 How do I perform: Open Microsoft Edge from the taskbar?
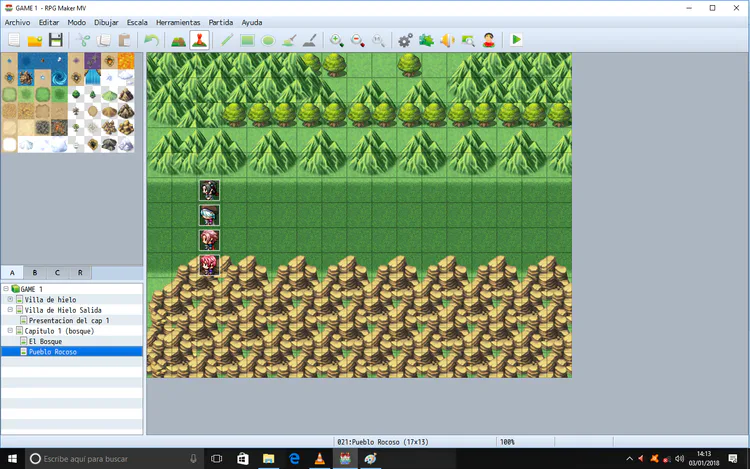(x=294, y=459)
